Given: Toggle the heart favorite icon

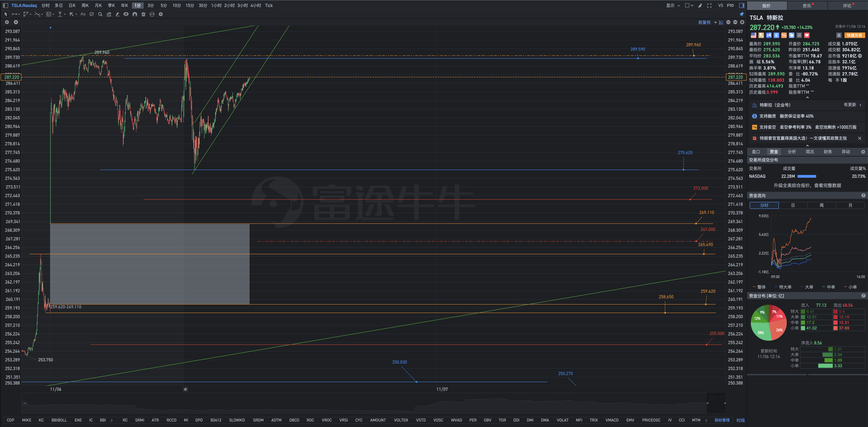Looking at the screenshot, I should pos(807,35).
